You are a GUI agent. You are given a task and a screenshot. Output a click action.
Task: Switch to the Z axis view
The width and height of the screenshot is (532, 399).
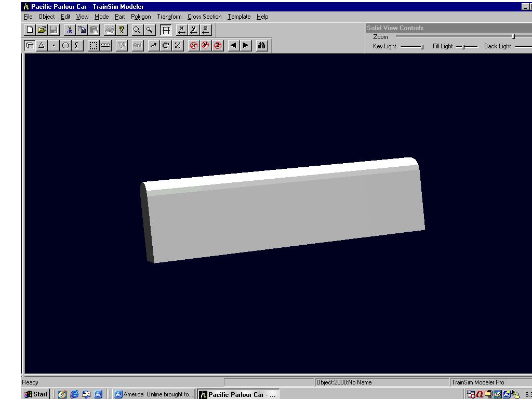pyautogui.click(x=206, y=30)
